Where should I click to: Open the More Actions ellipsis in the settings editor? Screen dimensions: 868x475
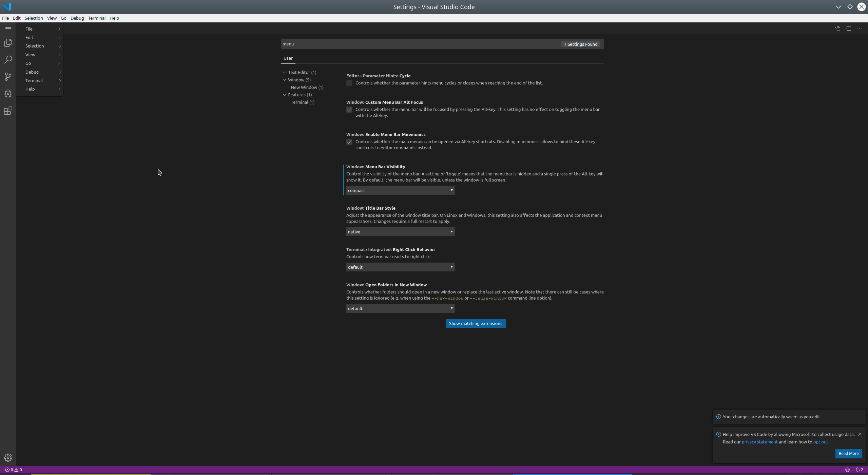859,28
